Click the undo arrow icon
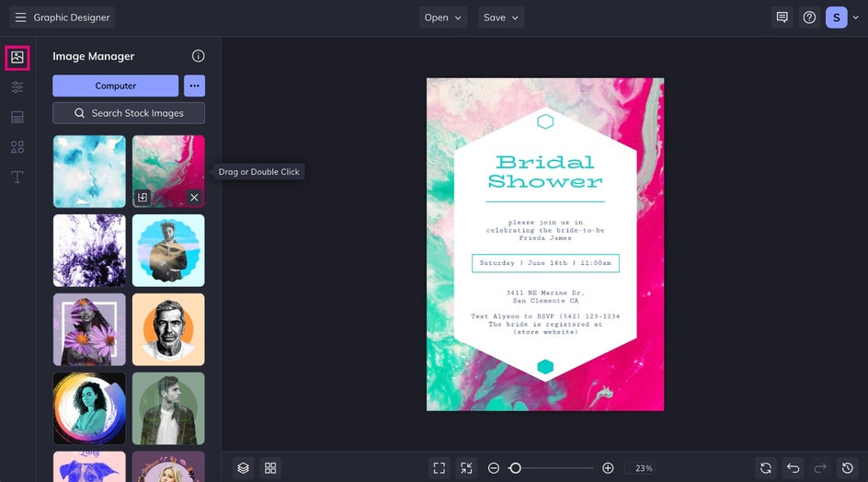Image resolution: width=868 pixels, height=482 pixels. tap(793, 468)
